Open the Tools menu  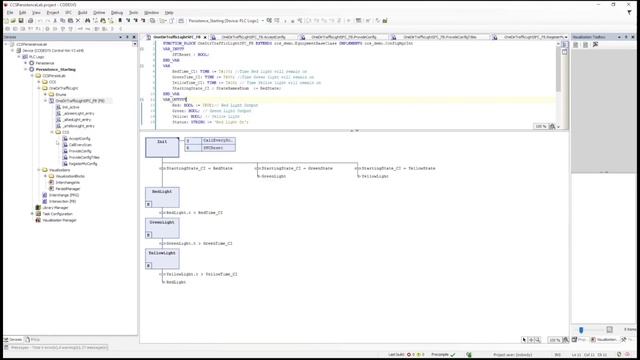point(133,13)
